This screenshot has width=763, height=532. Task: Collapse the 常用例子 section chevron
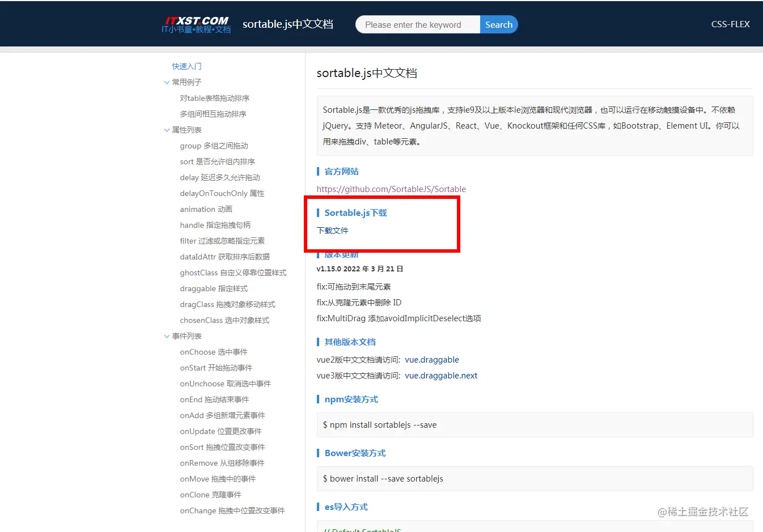167,82
